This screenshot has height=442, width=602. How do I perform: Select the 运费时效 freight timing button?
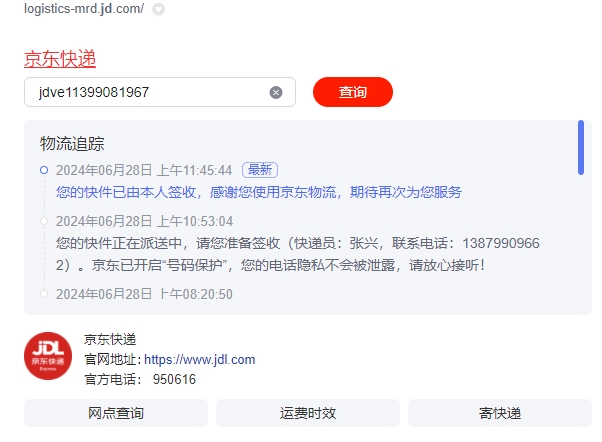click(308, 413)
